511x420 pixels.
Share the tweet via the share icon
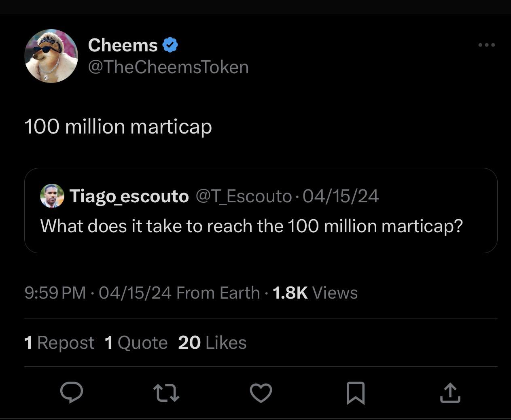pos(450,392)
